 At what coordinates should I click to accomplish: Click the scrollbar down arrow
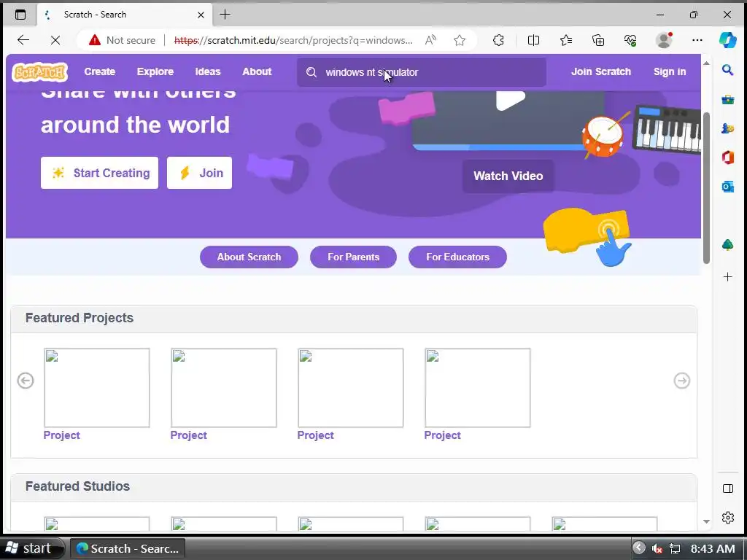tap(706, 522)
